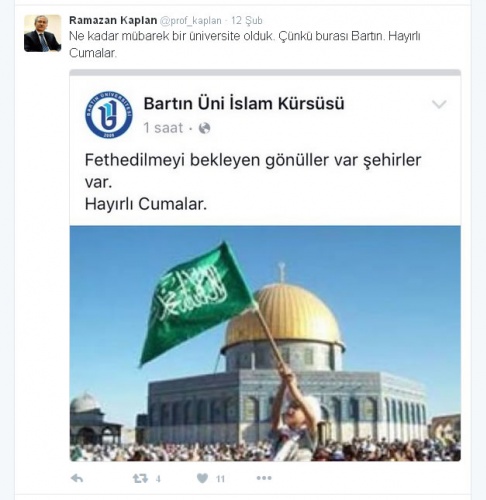
Task: Open the @prof_kaplan handle
Action: tap(191, 21)
